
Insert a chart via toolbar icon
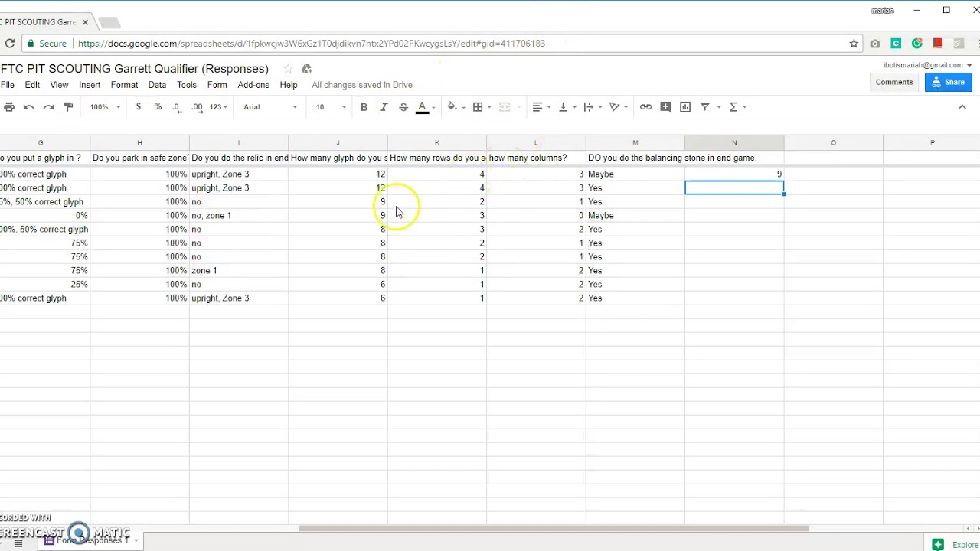pyautogui.click(x=685, y=107)
